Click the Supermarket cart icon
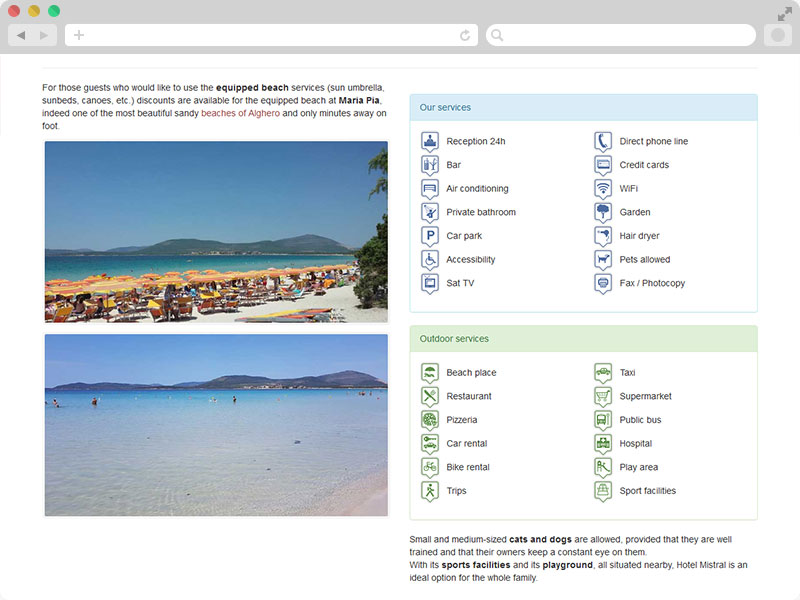Viewport: 800px width, 600px height. point(603,396)
